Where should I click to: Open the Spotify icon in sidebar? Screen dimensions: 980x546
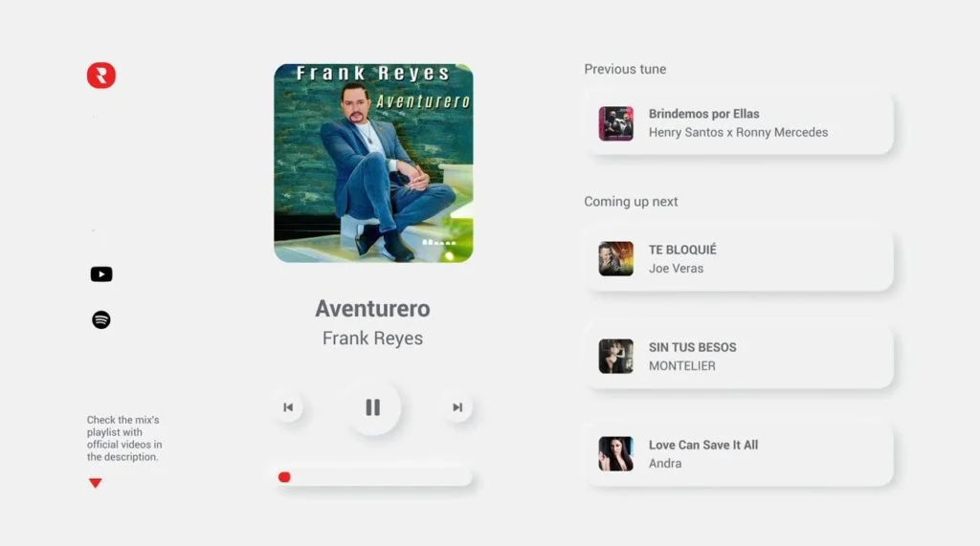pos(101,319)
